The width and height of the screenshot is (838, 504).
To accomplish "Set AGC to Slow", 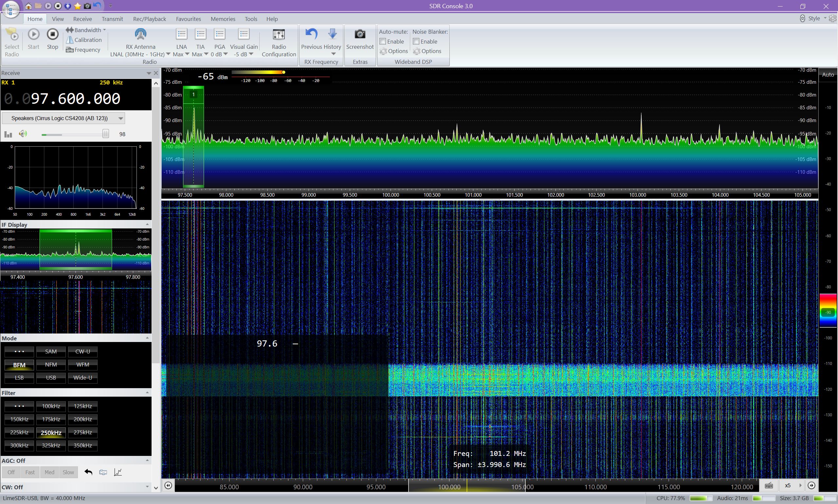I will 68,472.
